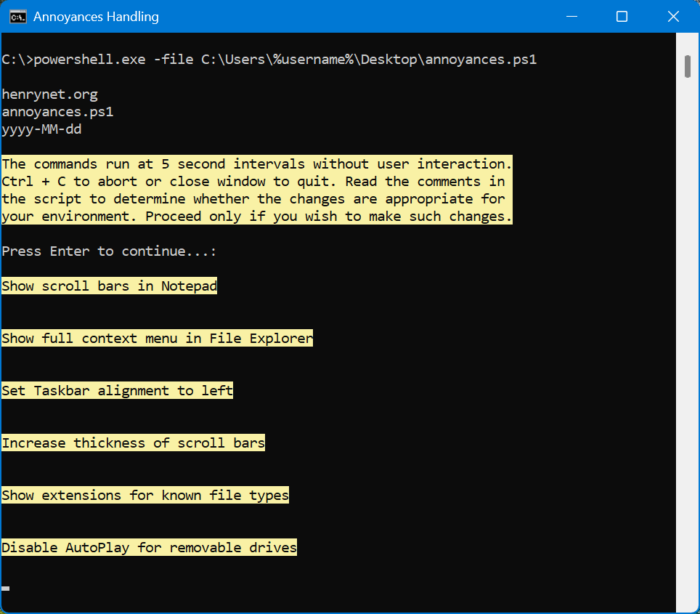Click "Set Taskbar alignment to left" line

[x=117, y=391]
